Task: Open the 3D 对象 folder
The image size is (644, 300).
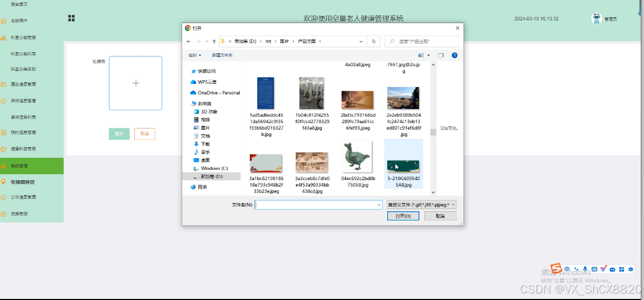Action: click(205, 112)
